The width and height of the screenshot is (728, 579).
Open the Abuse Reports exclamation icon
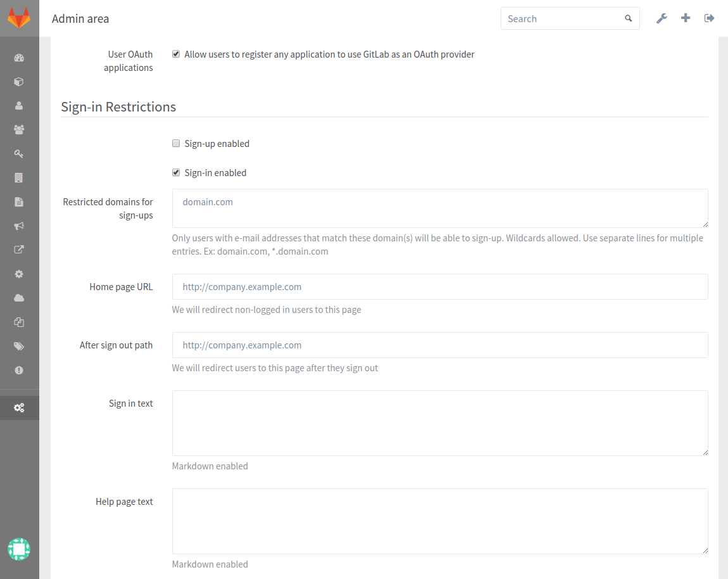tap(19, 370)
